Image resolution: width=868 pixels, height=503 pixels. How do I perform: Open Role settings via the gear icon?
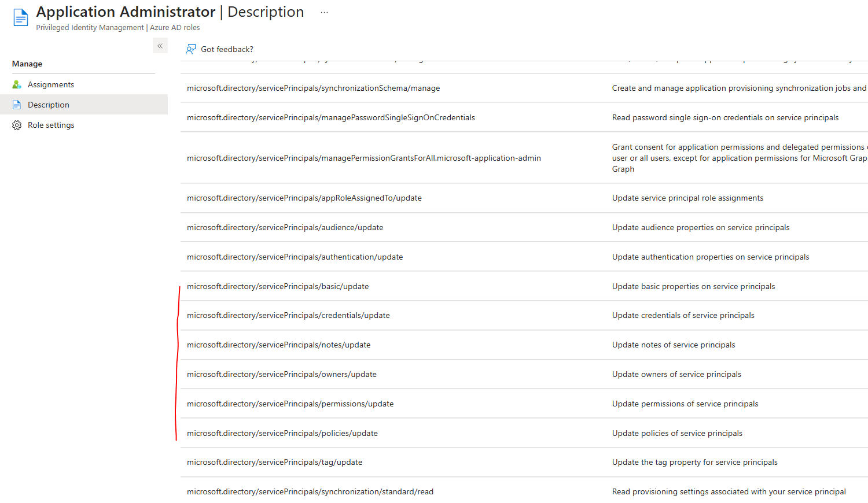[18, 125]
